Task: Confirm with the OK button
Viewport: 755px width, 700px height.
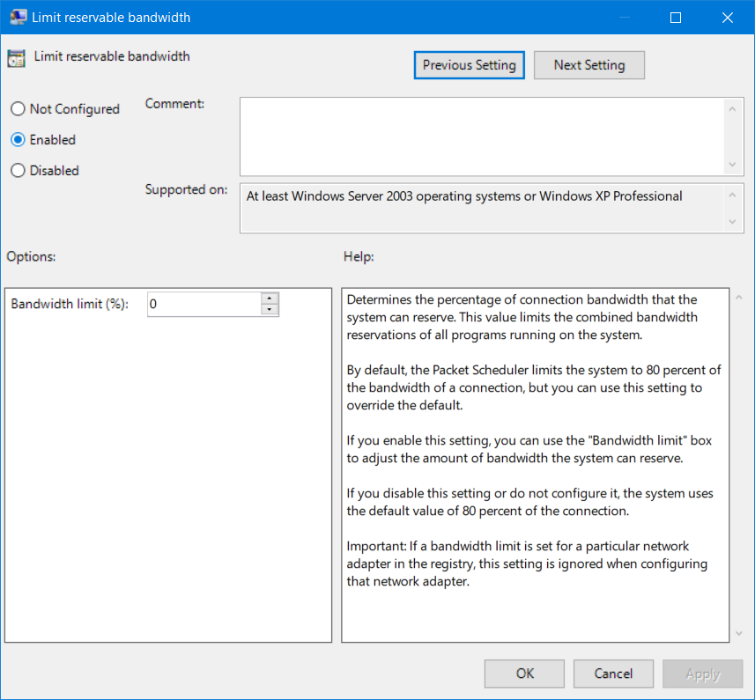Action: [x=524, y=674]
